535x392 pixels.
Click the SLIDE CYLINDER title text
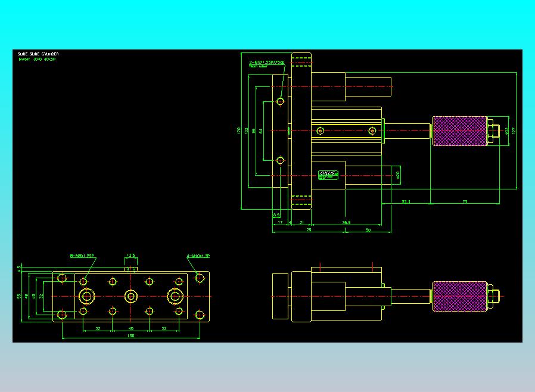tap(38, 54)
